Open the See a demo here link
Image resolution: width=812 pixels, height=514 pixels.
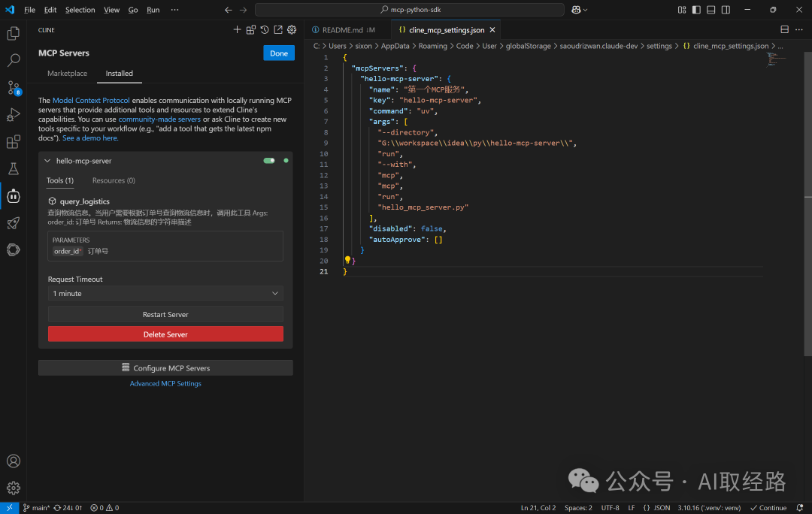coord(90,138)
